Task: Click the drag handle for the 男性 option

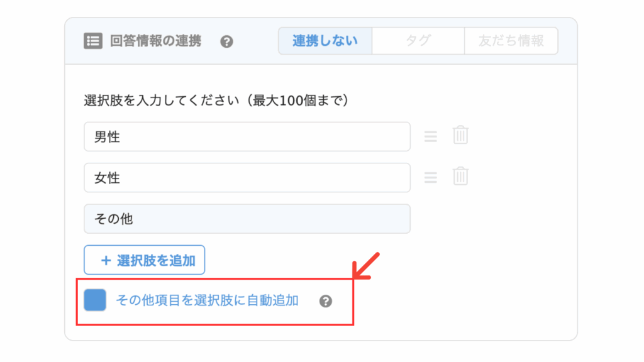Action: [x=430, y=136]
